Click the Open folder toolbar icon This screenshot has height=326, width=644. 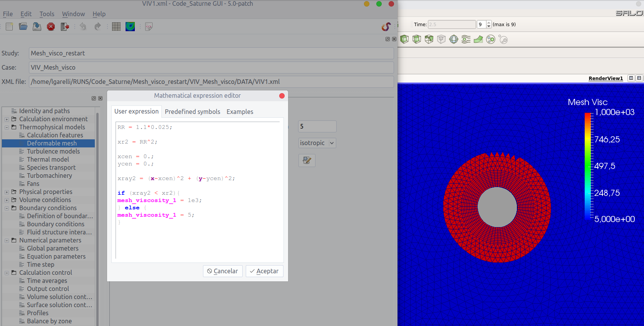tap(23, 27)
